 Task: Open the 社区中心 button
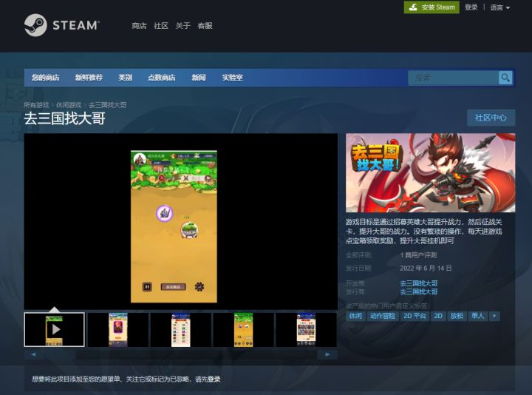click(491, 118)
